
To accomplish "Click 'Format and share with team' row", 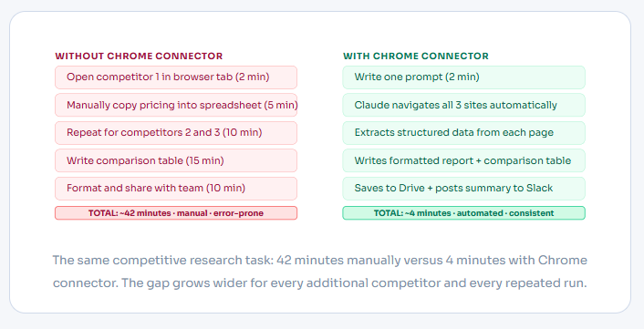I will click(176, 189).
